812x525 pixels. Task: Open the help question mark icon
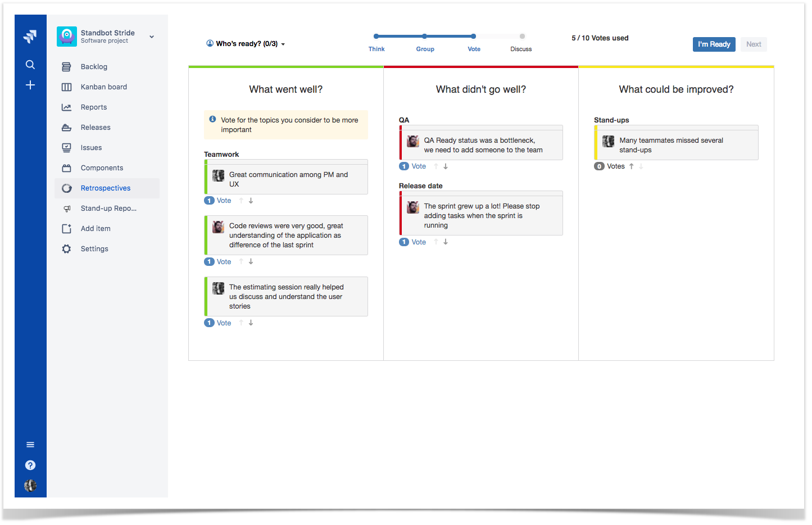(x=30, y=465)
